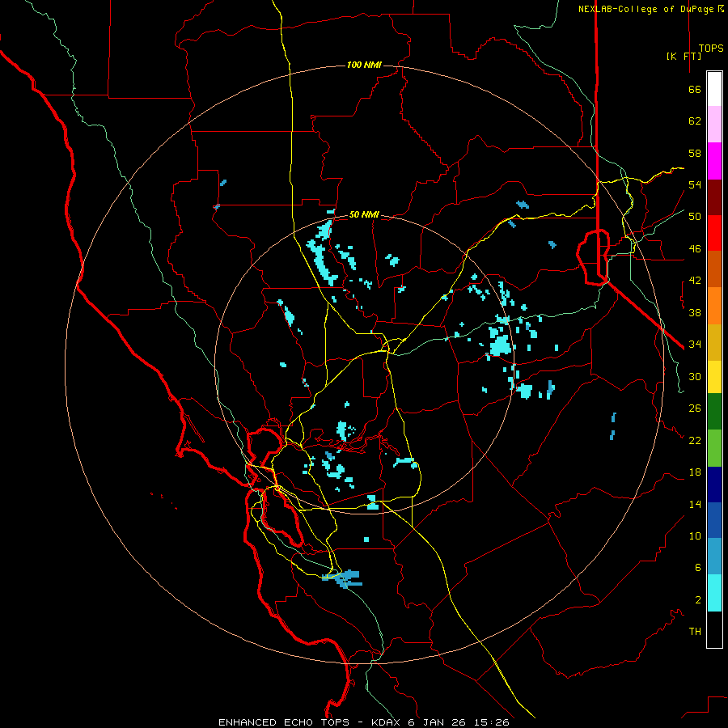Screen dimensions: 728x728
Task: Click the legend value 66
Action: (695, 90)
